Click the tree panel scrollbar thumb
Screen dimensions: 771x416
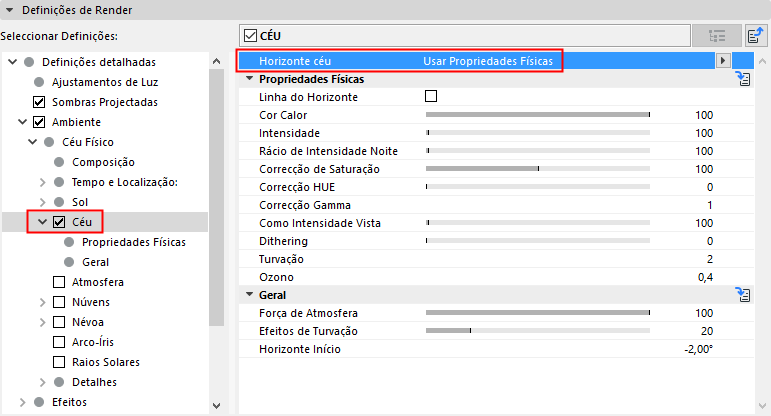click(x=216, y=197)
